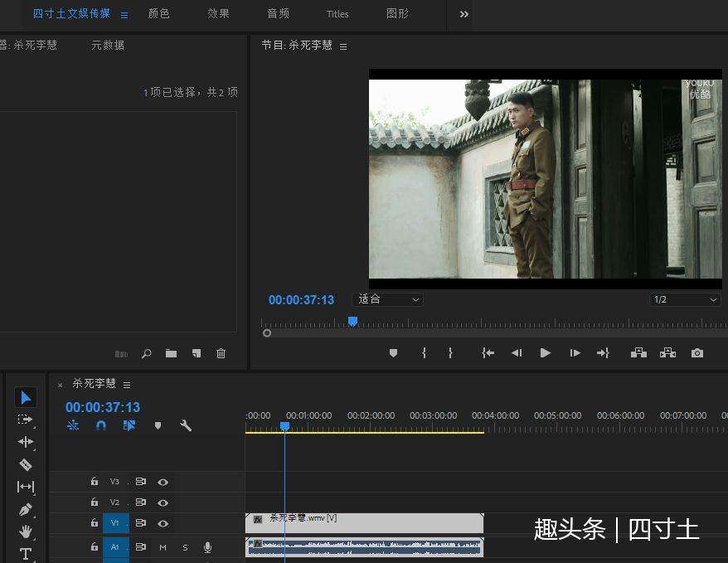Hide track V1 with eye icon
The width and height of the screenshot is (728, 563).
(163, 523)
